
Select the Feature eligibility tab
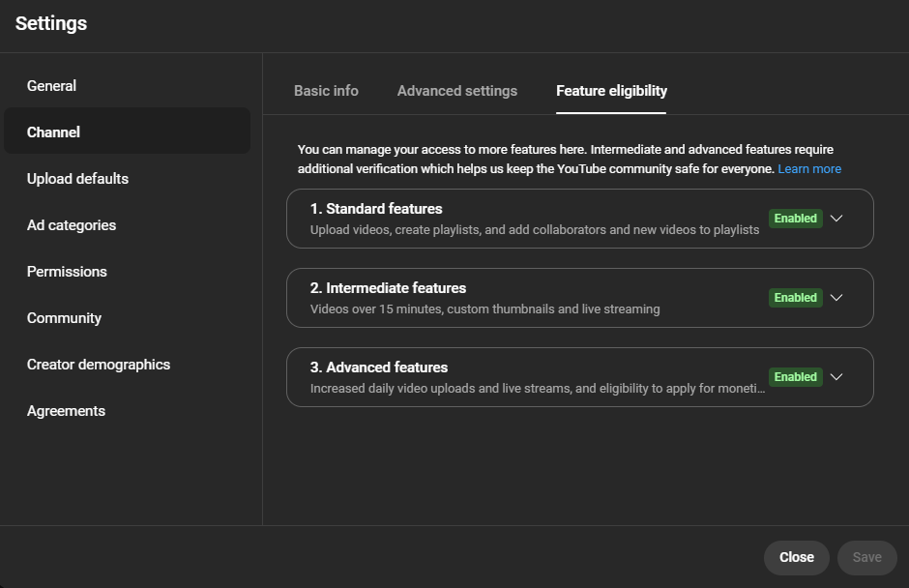click(x=611, y=91)
